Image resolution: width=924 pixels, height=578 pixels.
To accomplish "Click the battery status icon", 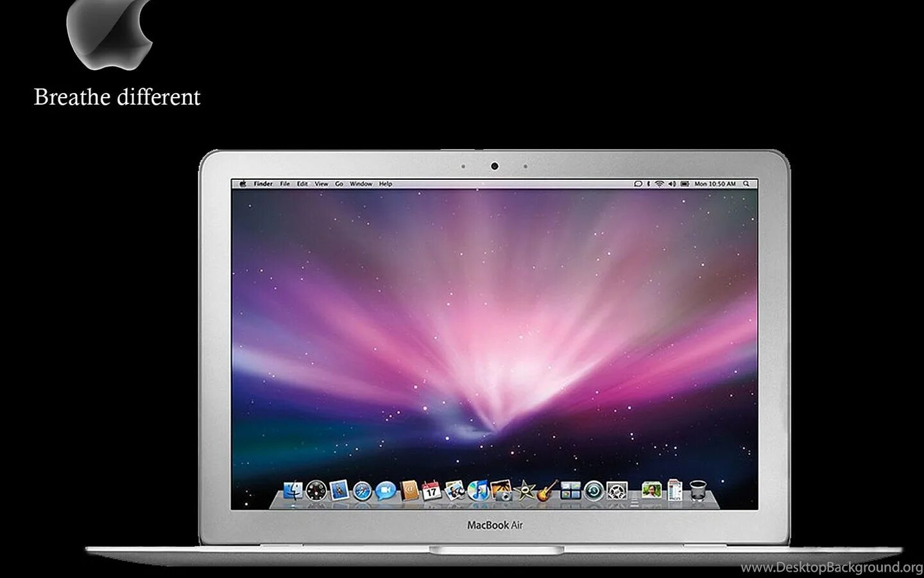I will click(685, 184).
